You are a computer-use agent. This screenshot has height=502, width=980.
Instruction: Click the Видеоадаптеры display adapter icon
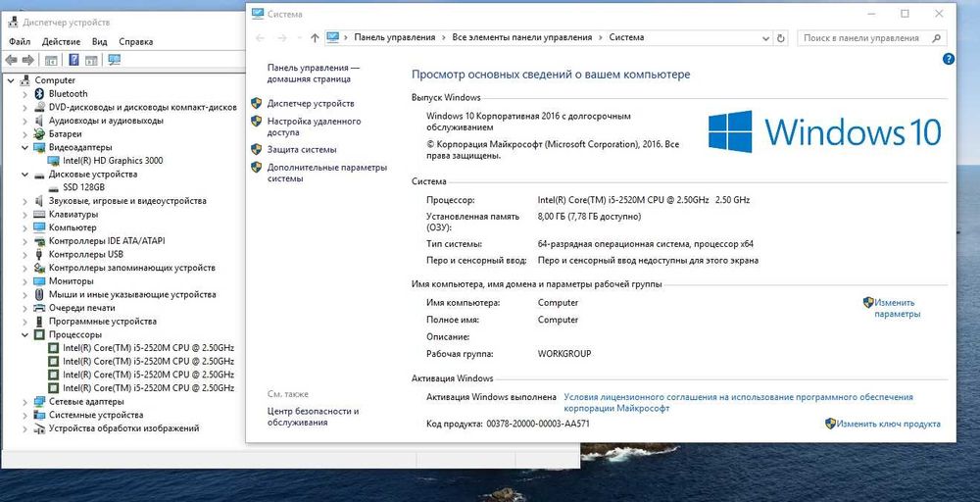point(39,147)
